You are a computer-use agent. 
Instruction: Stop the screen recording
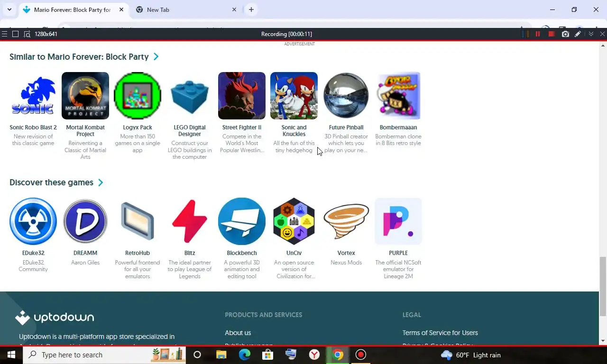(x=552, y=34)
